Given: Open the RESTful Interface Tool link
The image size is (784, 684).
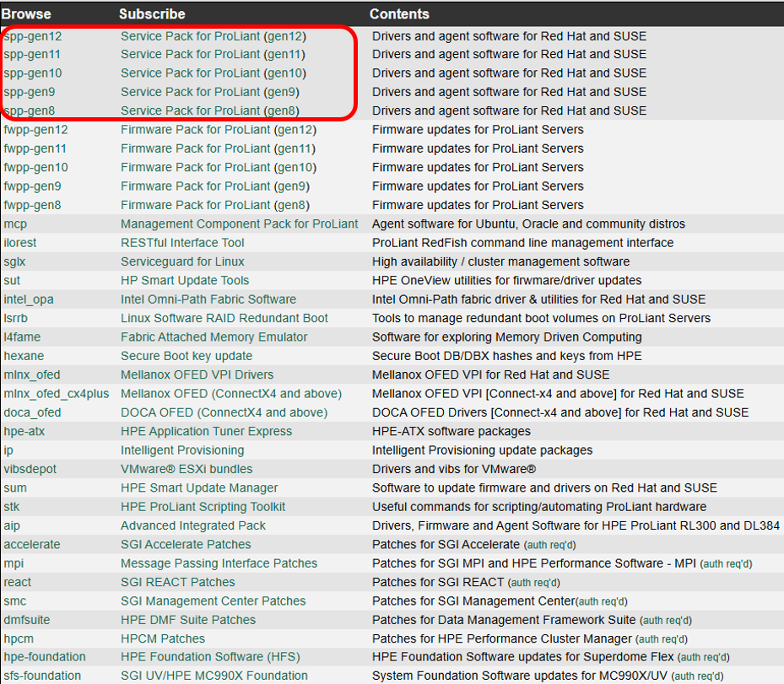Looking at the screenshot, I should click(182, 243).
